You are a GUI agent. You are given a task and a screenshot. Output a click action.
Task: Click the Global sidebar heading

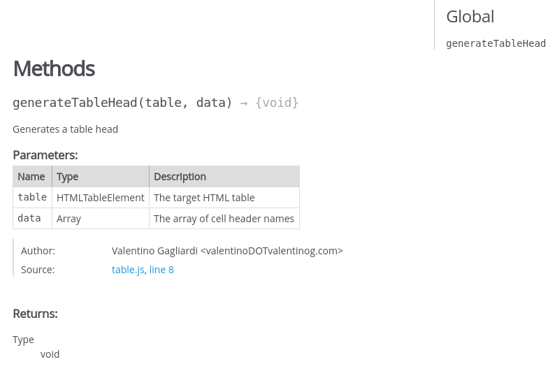point(470,17)
